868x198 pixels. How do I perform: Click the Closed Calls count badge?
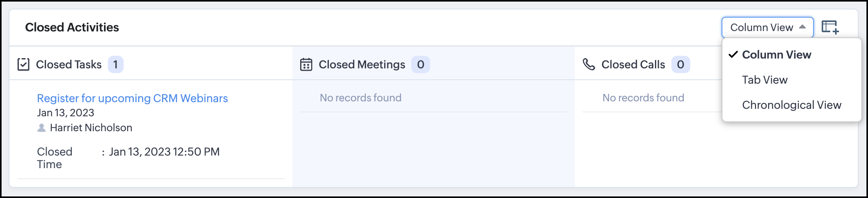(680, 64)
